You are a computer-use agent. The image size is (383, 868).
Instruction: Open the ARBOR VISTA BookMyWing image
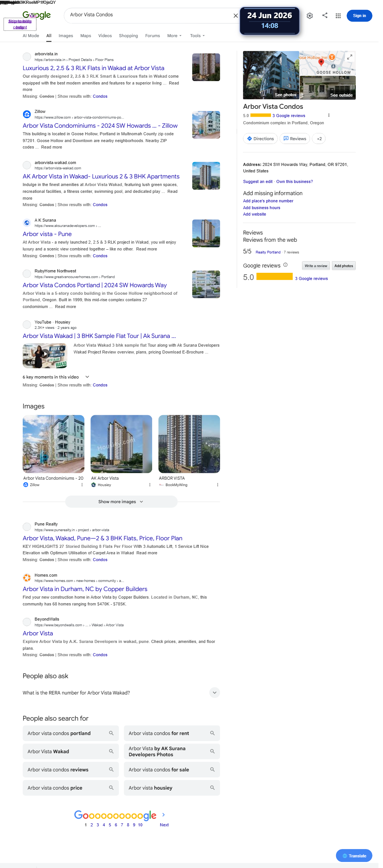pos(189,444)
